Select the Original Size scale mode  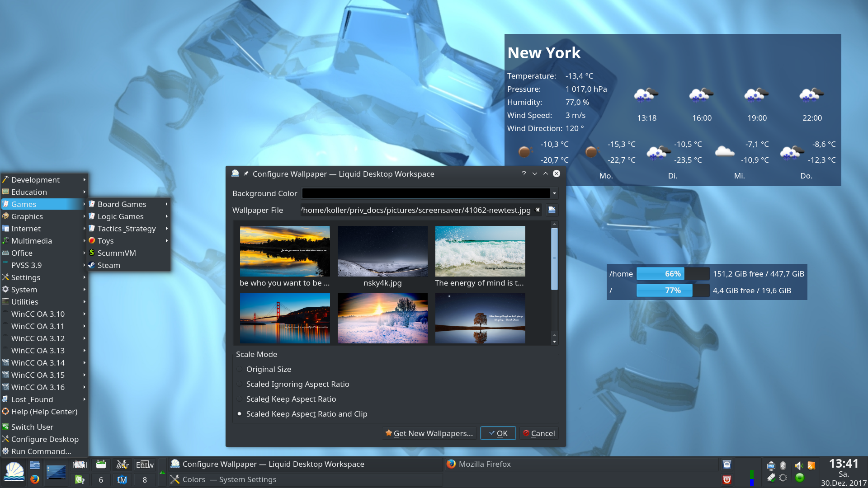coord(240,369)
